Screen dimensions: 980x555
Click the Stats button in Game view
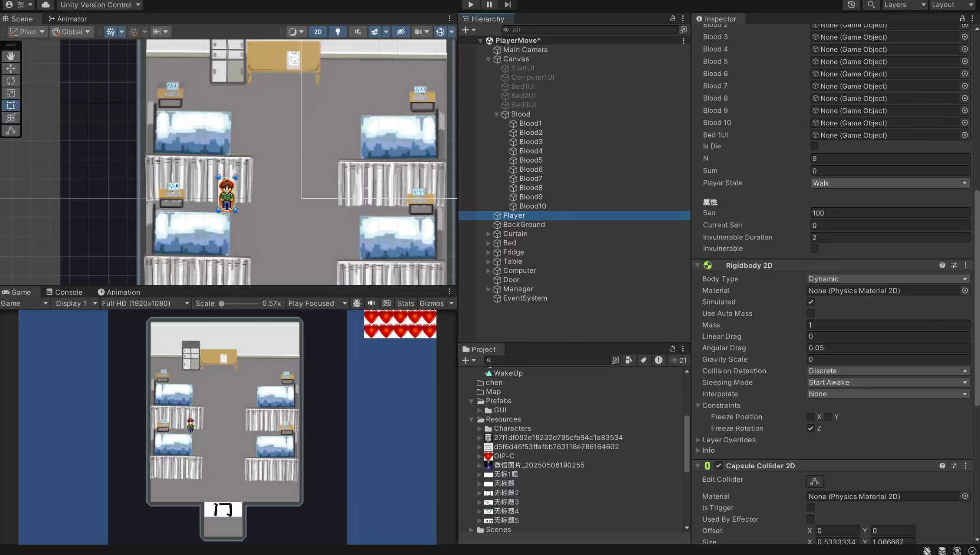click(405, 303)
